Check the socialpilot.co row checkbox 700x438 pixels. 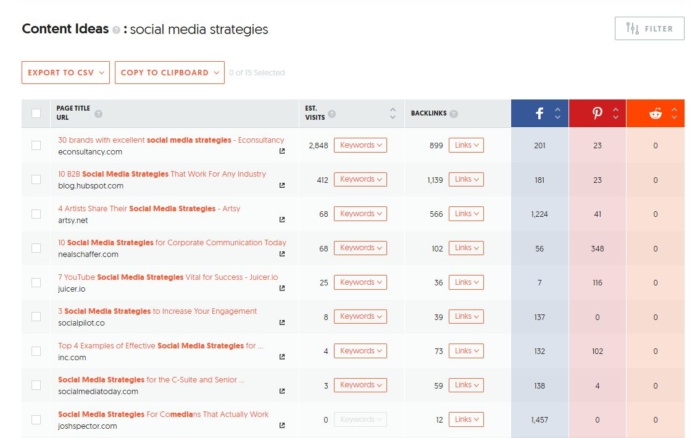pos(36,317)
